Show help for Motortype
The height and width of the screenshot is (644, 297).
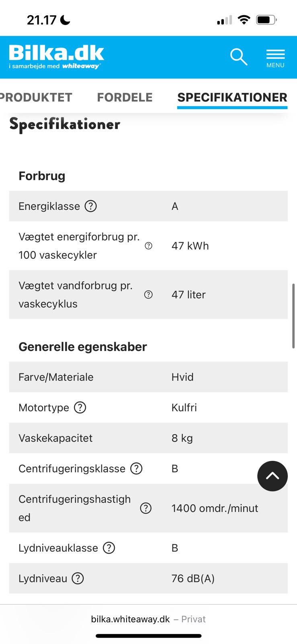point(80,408)
